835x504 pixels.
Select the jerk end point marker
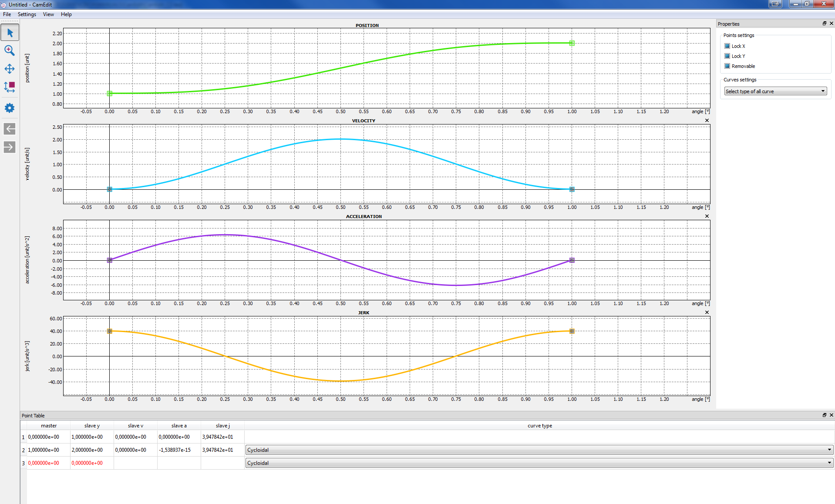point(572,331)
